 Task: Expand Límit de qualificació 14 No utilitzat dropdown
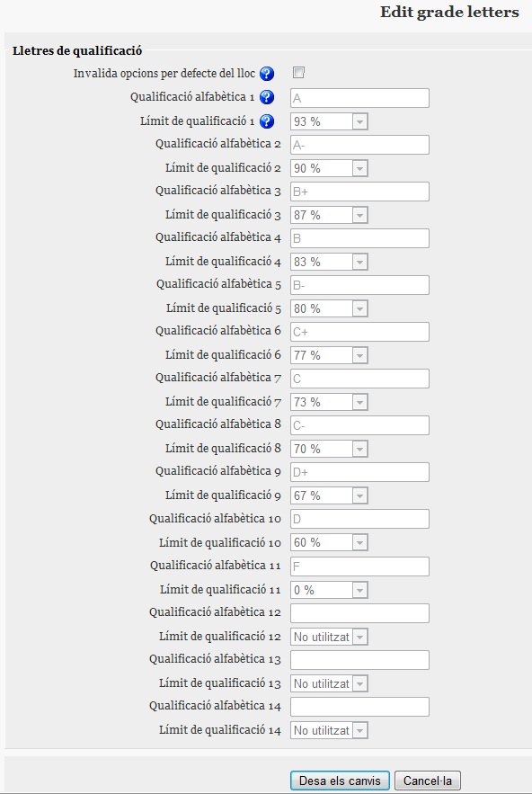pyautogui.click(x=329, y=730)
